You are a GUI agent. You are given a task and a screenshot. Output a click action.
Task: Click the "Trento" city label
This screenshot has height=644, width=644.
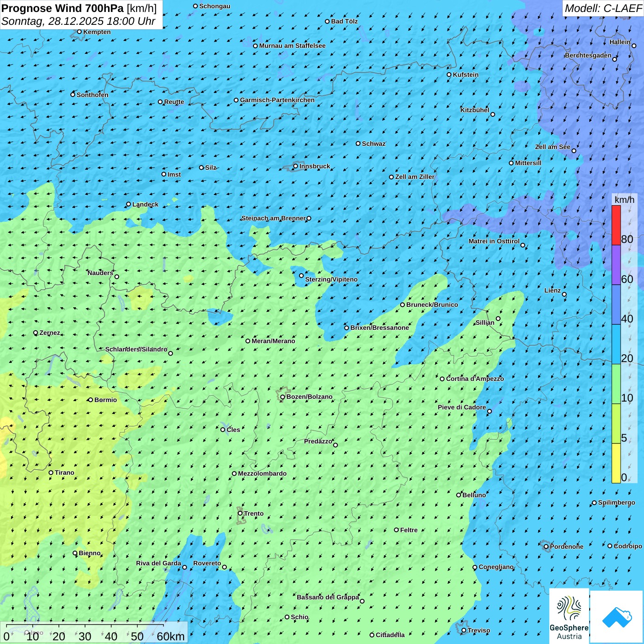pyautogui.click(x=254, y=513)
